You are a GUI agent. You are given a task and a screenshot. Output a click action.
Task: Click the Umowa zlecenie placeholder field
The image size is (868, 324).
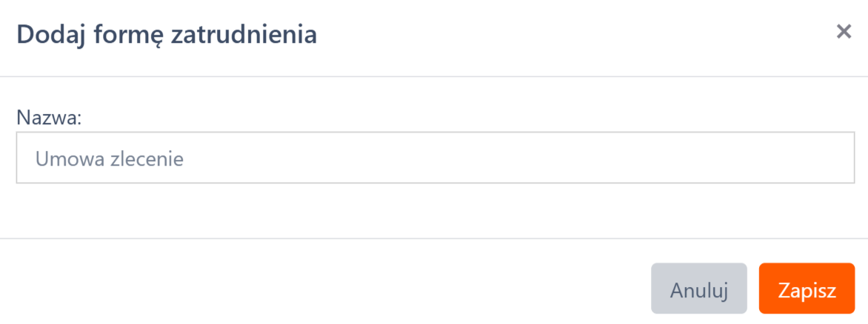pos(435,158)
